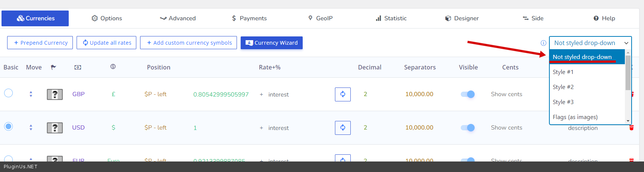
Task: Click the refresh rate icon for USD
Action: [x=342, y=128]
